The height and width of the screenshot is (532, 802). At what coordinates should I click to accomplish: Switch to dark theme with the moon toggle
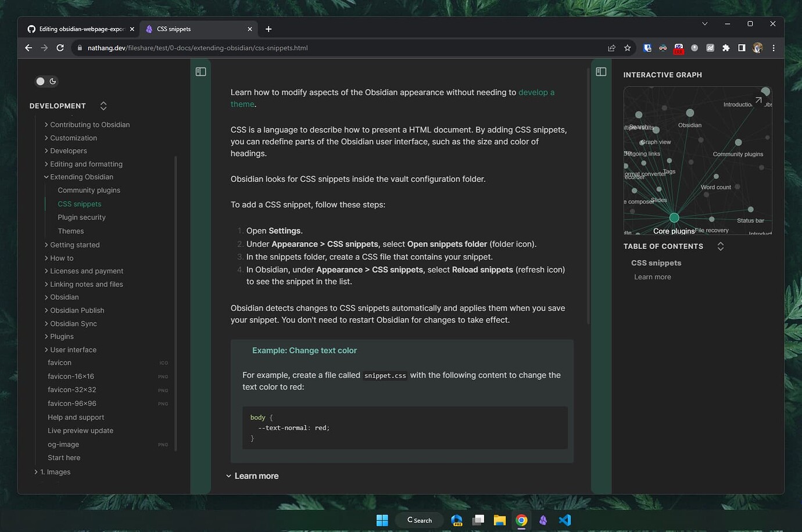click(53, 81)
